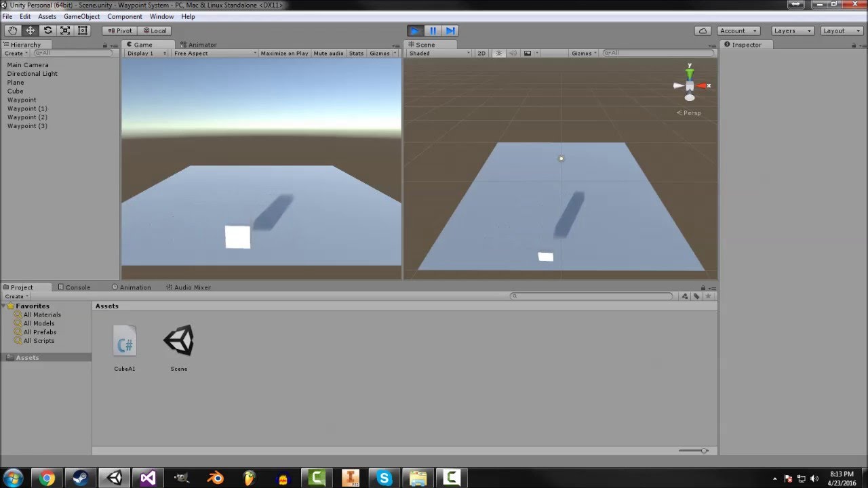
Task: Open the GameObject menu
Action: tap(81, 16)
